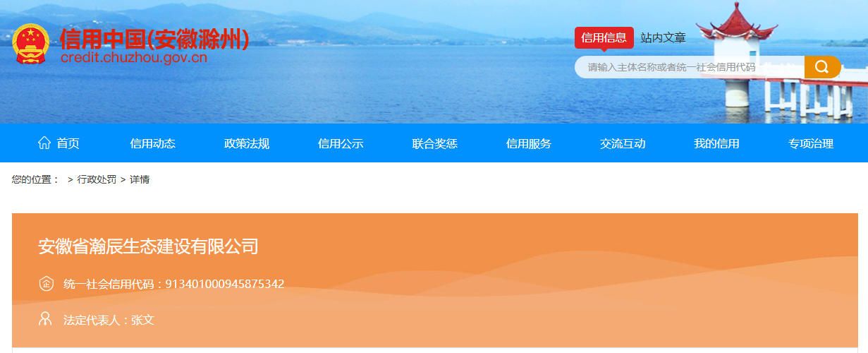Open the 信用公示 menu
The height and width of the screenshot is (353, 868).
tap(341, 143)
